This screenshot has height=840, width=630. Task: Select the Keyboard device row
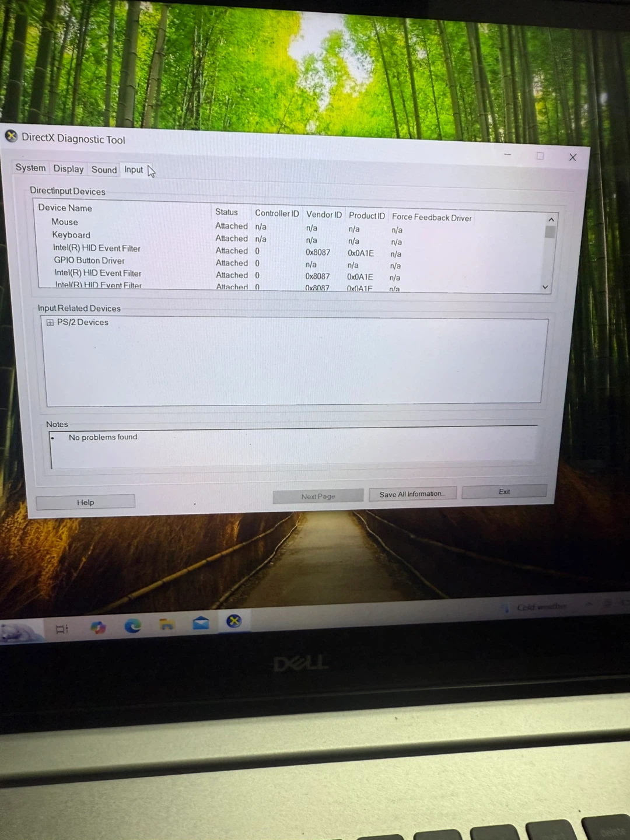(x=71, y=235)
